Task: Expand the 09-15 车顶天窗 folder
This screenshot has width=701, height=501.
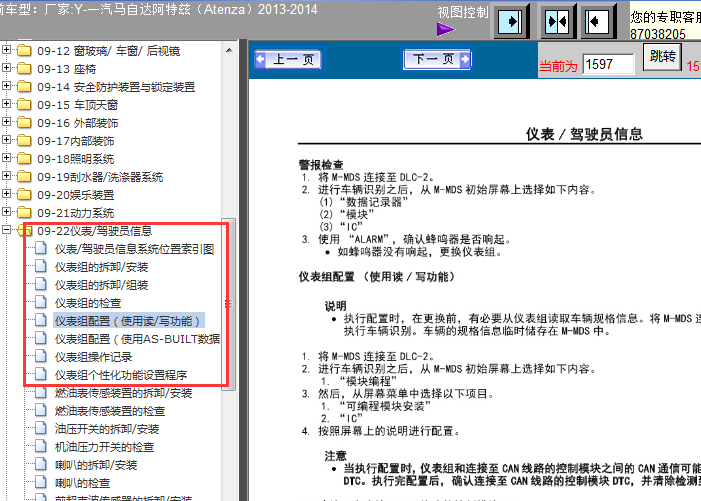Action: click(6, 104)
